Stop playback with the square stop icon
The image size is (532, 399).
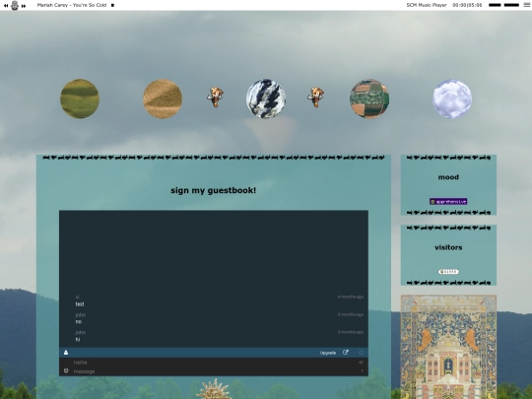(112, 6)
